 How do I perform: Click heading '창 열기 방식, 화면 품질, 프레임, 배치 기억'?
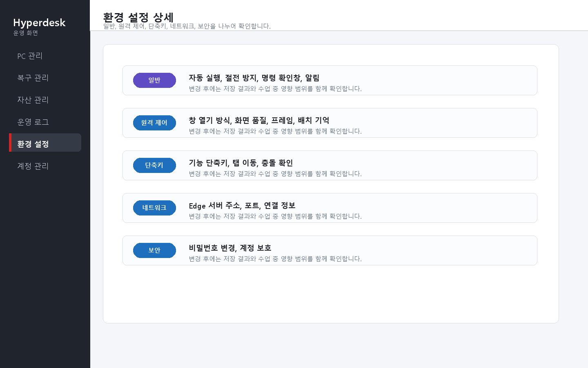pos(259,120)
